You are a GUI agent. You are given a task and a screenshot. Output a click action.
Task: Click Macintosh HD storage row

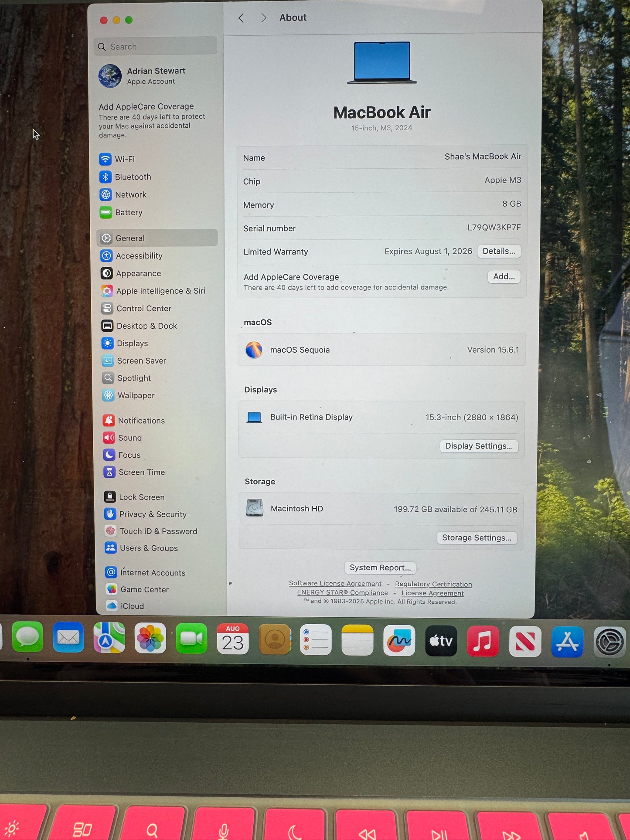point(381,509)
